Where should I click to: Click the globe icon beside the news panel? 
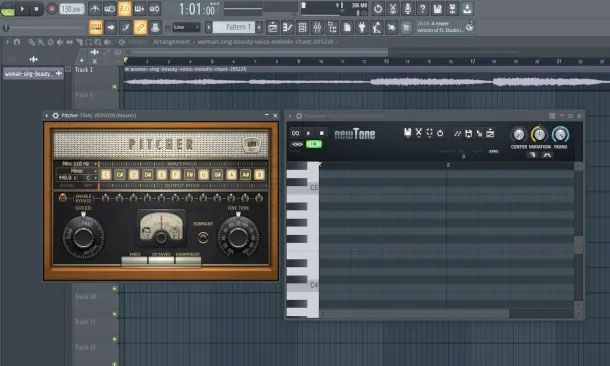(x=470, y=26)
